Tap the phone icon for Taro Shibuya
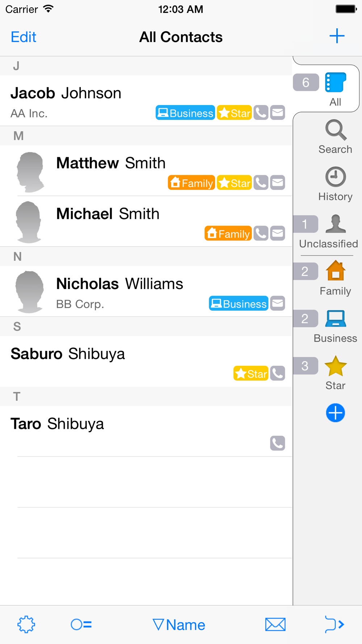Image resolution: width=362 pixels, height=644 pixels. tap(278, 443)
